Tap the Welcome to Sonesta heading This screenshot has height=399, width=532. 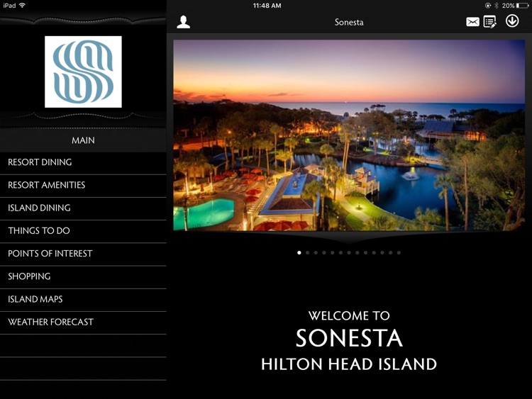click(349, 330)
